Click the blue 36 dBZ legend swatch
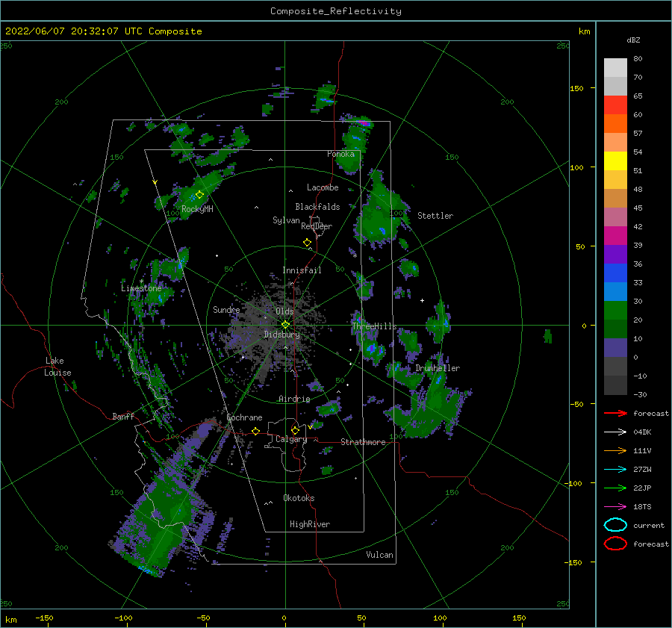This screenshot has height=628, width=672. pyautogui.click(x=615, y=273)
